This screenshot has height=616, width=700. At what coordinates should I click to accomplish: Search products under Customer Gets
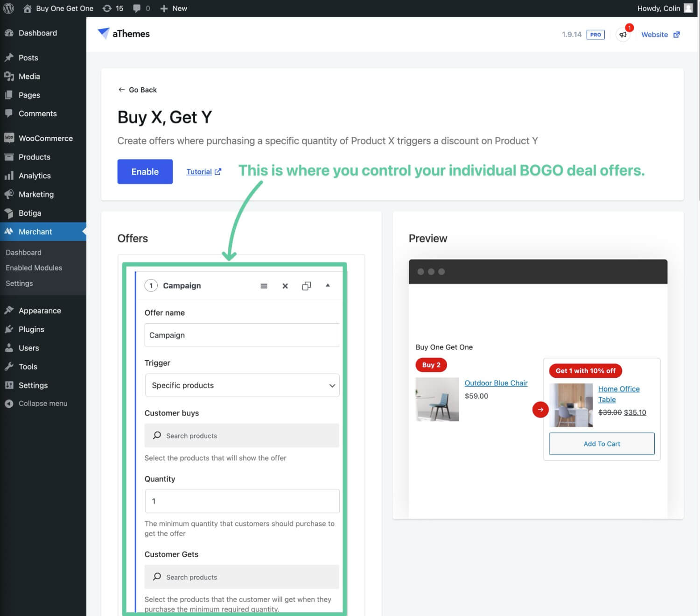coord(242,577)
